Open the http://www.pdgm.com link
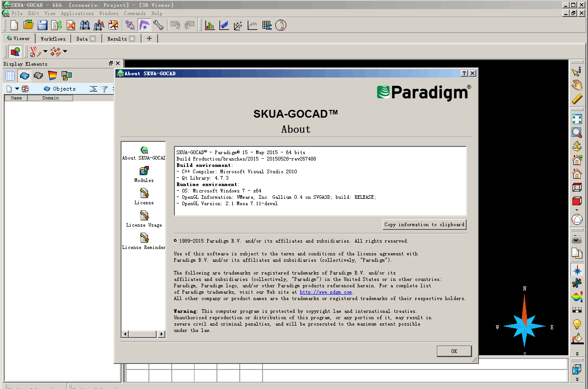 click(325, 292)
